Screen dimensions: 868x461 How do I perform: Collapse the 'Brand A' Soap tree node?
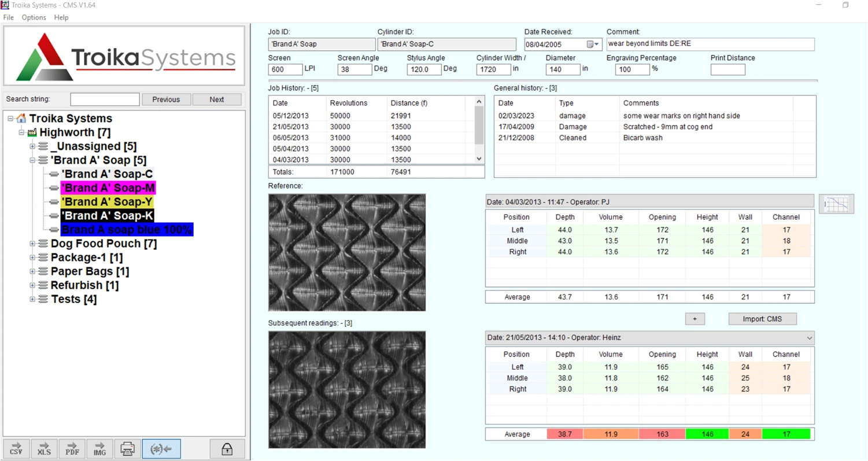click(x=33, y=160)
